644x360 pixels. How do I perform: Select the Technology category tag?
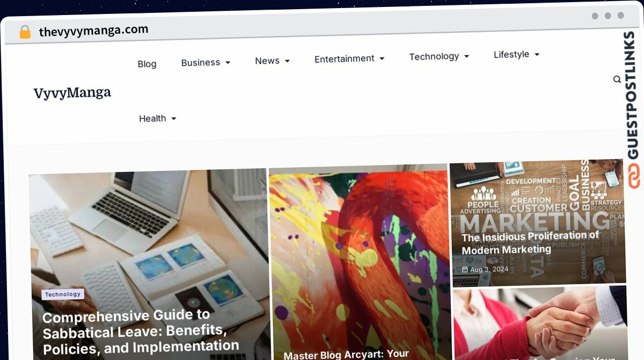(63, 294)
